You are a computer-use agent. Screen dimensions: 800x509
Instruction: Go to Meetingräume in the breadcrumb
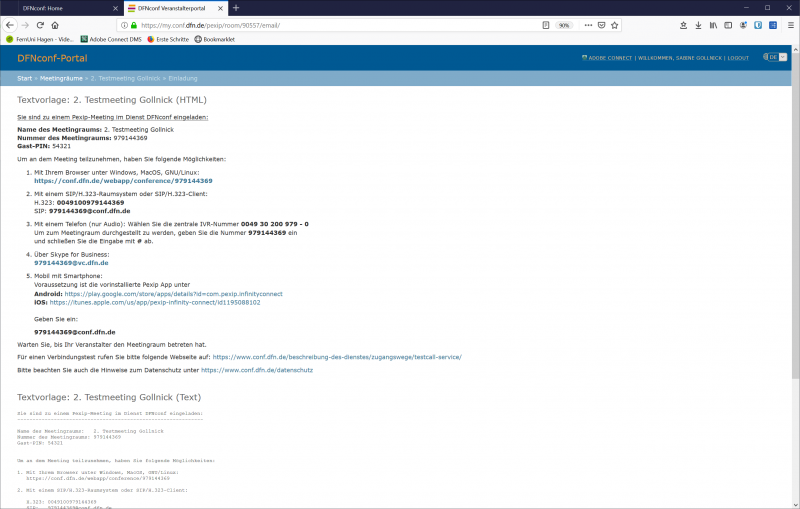[61, 79]
